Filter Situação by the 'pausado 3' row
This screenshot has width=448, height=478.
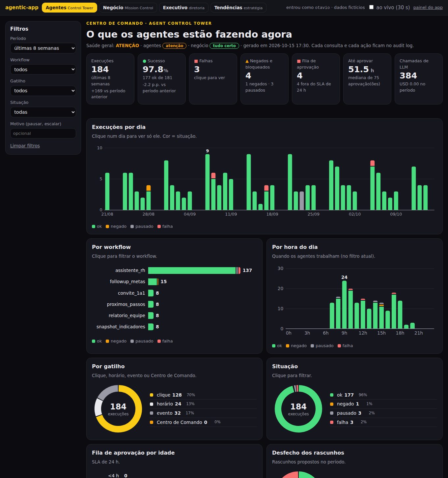point(383,413)
